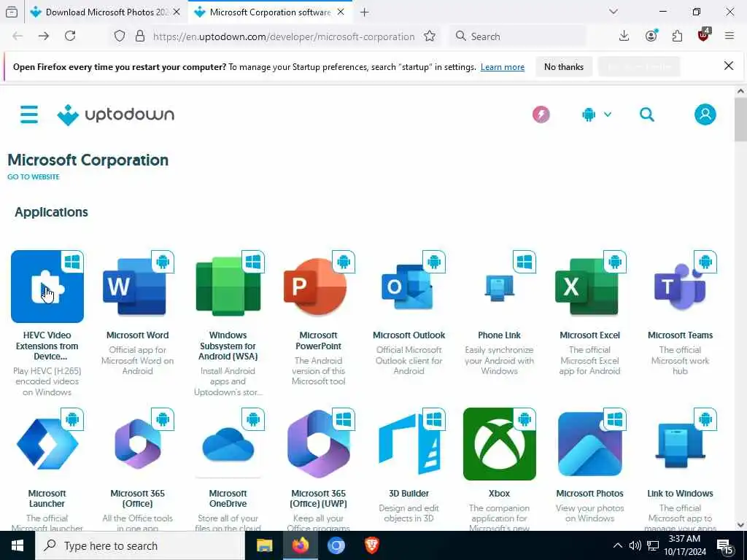Click the 3D Builder title link
Viewport: 747px width, 560px height.
(409, 494)
